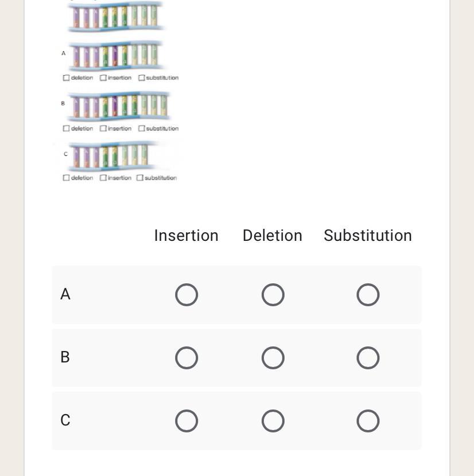Click DNA strand B in the image
474x476 pixels.
click(x=118, y=106)
